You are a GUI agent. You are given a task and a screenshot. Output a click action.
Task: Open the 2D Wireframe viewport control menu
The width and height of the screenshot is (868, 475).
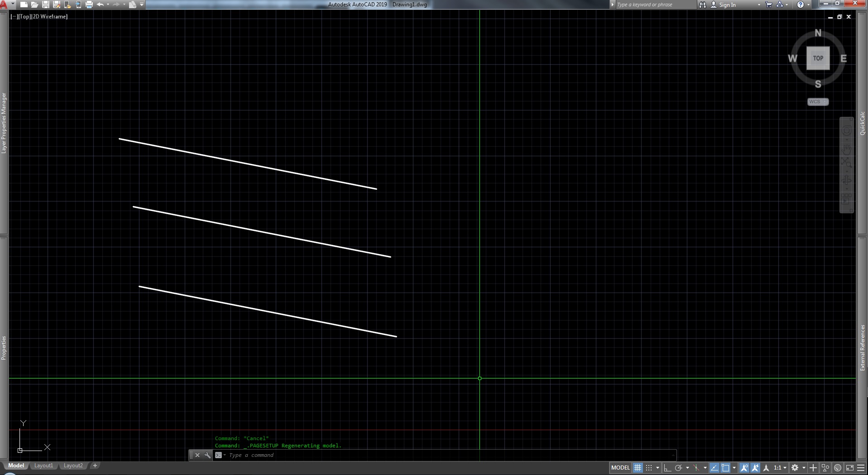[x=50, y=16]
